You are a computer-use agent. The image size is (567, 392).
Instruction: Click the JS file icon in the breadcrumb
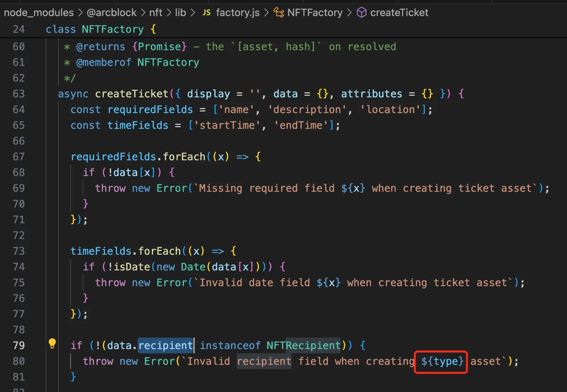click(x=206, y=13)
